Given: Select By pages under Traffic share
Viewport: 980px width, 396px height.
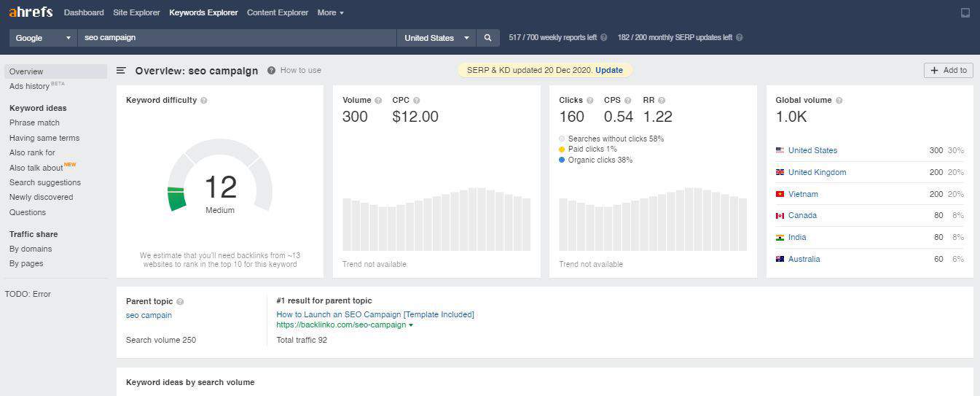Looking at the screenshot, I should [x=26, y=263].
